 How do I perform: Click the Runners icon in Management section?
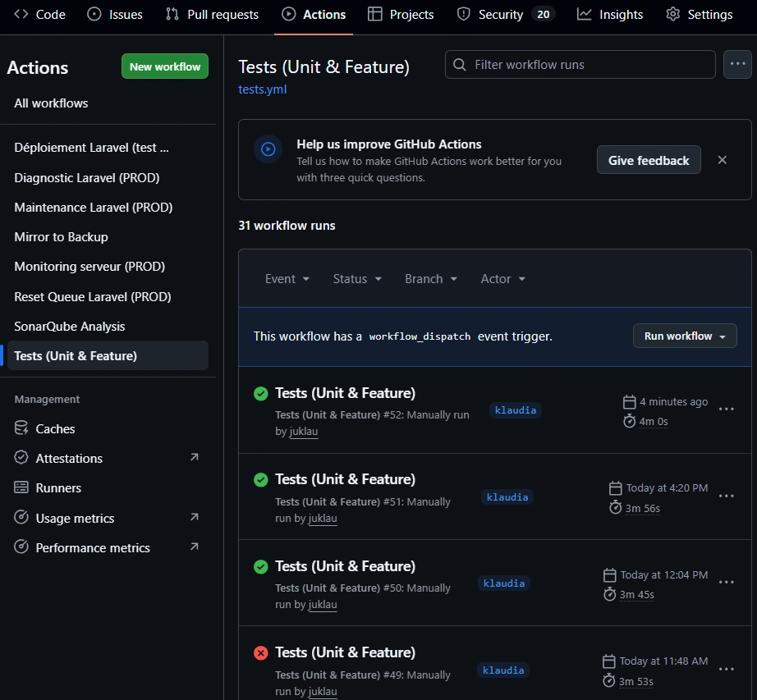(21, 487)
